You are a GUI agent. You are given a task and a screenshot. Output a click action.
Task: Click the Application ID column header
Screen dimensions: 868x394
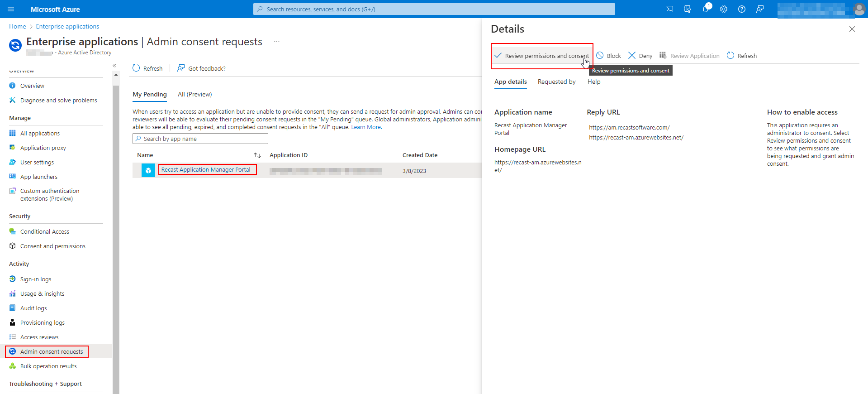coord(289,155)
